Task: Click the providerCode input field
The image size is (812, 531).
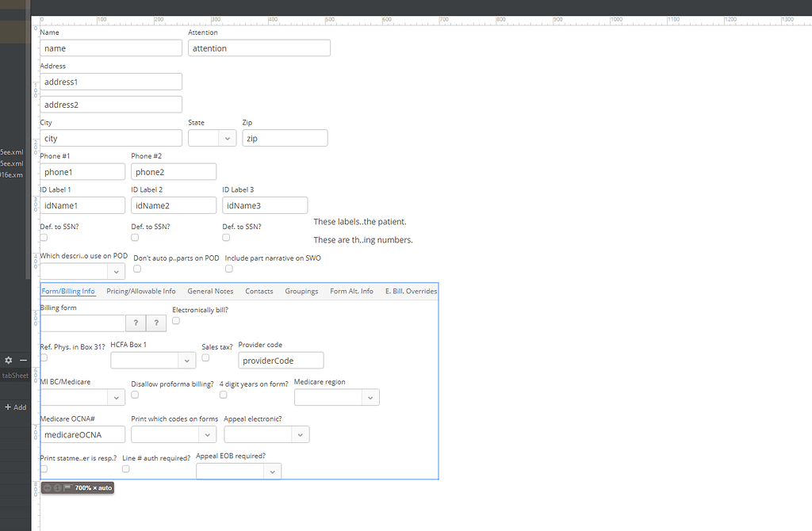Action: tap(281, 360)
